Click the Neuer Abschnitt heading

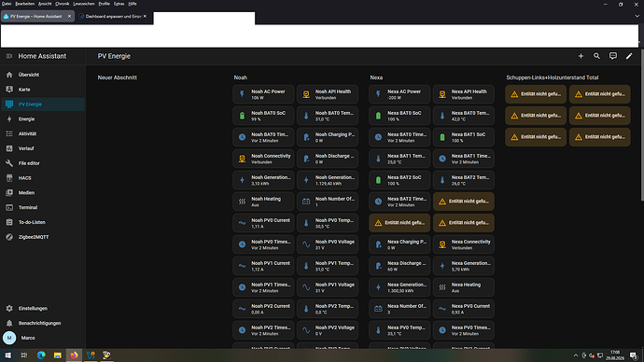(118, 77)
